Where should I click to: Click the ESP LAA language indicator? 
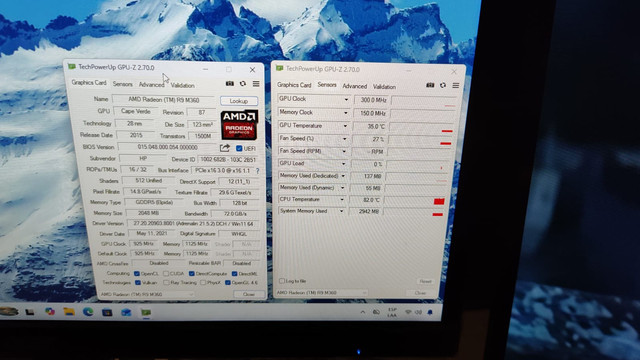point(392,313)
